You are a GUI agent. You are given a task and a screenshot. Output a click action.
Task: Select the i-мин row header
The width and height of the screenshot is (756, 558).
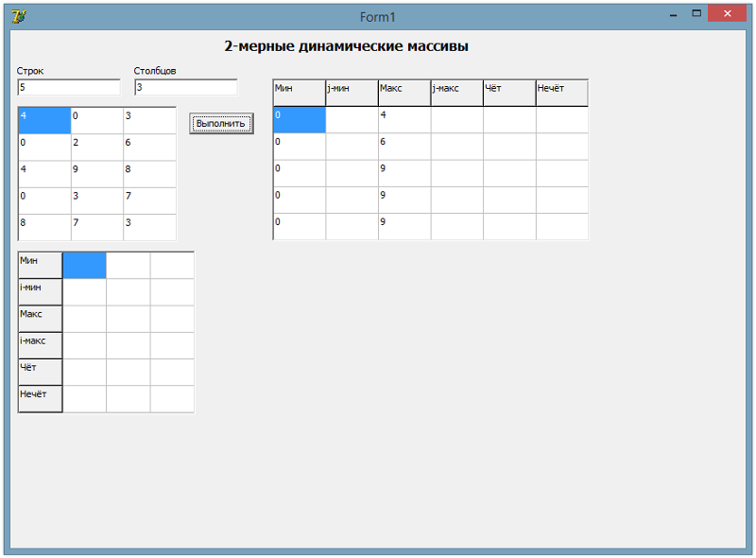(x=40, y=292)
